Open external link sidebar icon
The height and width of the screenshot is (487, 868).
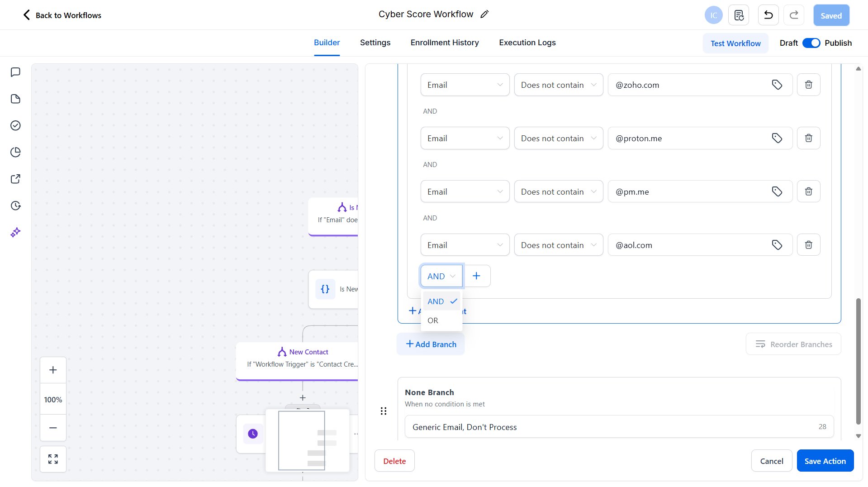(15, 179)
